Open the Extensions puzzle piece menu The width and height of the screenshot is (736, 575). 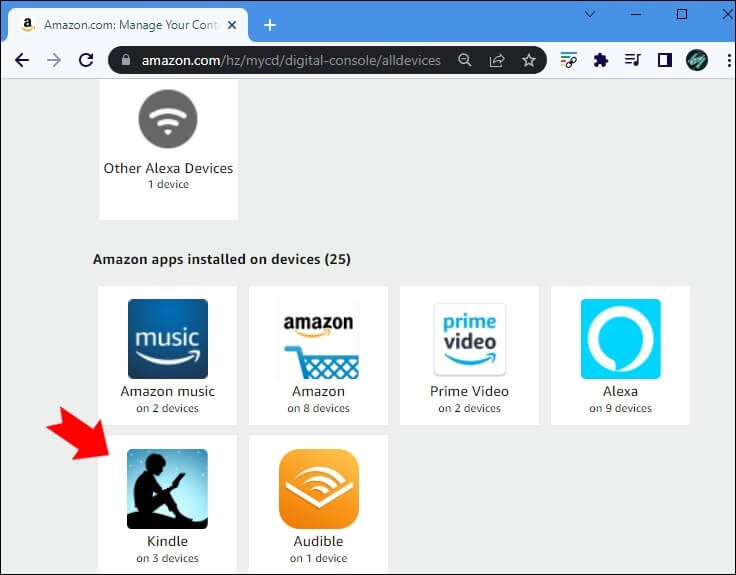click(600, 60)
